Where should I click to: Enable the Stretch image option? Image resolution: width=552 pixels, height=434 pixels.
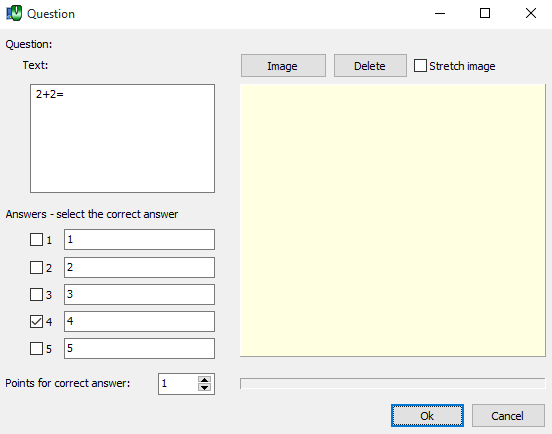(420, 65)
